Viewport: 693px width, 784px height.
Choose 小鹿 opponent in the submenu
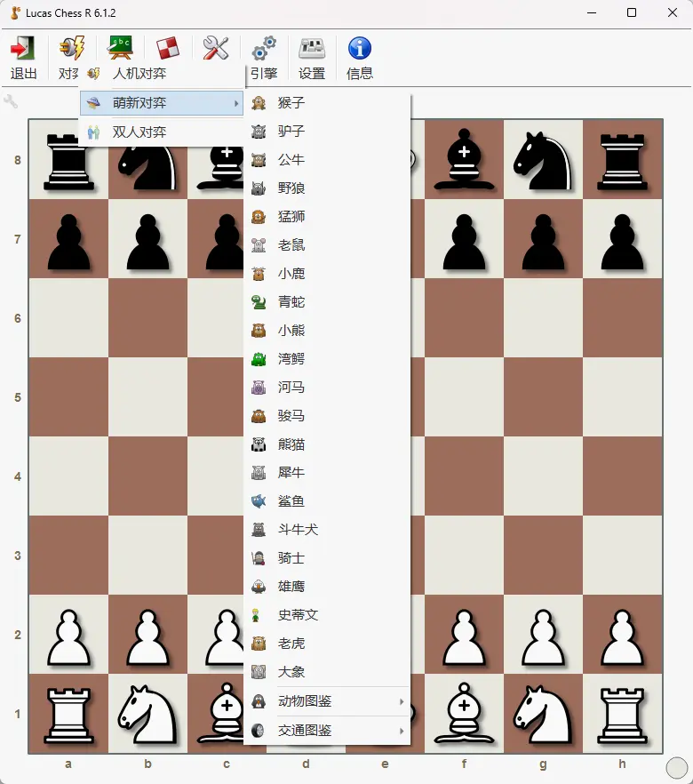click(327, 274)
